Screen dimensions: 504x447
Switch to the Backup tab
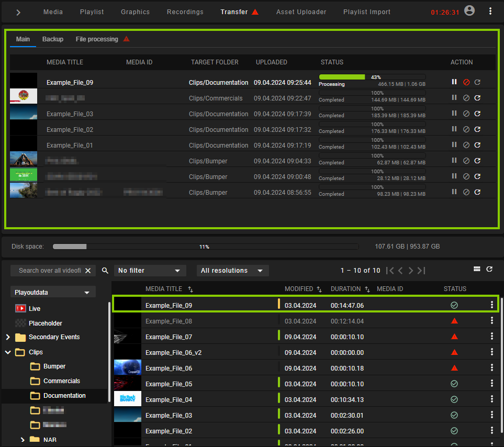click(x=52, y=39)
